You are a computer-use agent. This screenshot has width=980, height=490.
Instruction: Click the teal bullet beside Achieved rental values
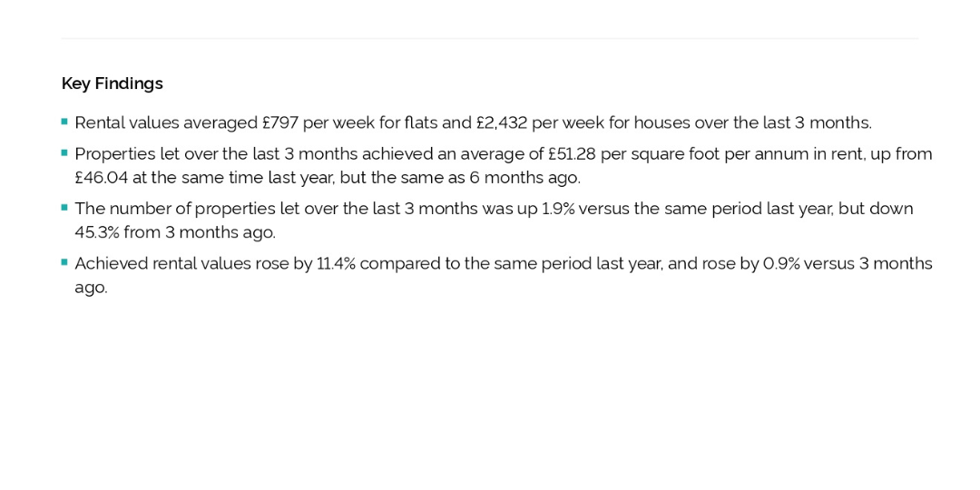64,262
